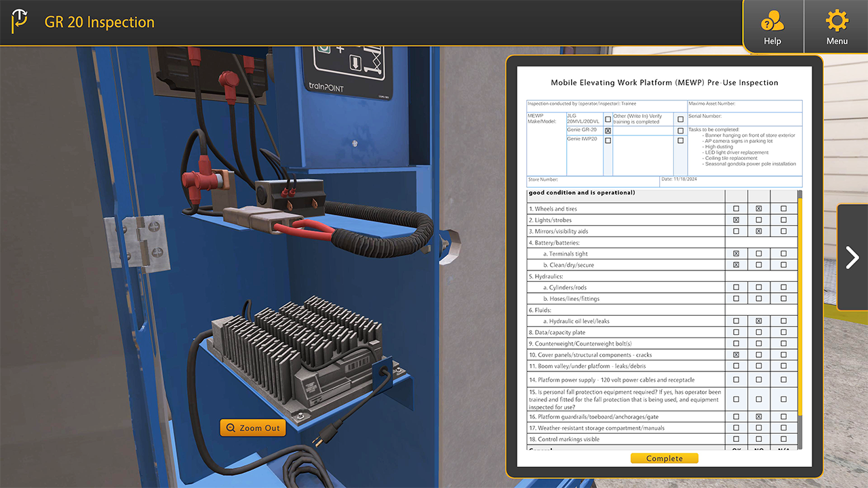This screenshot has height=488, width=868.
Task: Set Wheels and tires to N/A
Action: (x=783, y=209)
